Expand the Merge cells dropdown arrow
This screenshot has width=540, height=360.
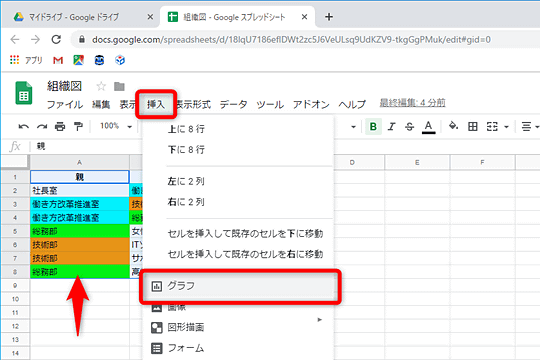(x=506, y=127)
